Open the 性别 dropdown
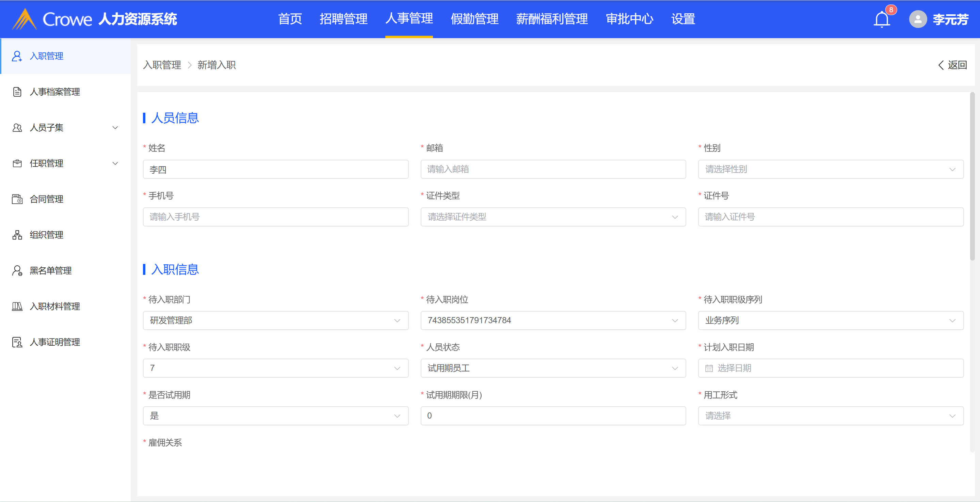 click(830, 169)
